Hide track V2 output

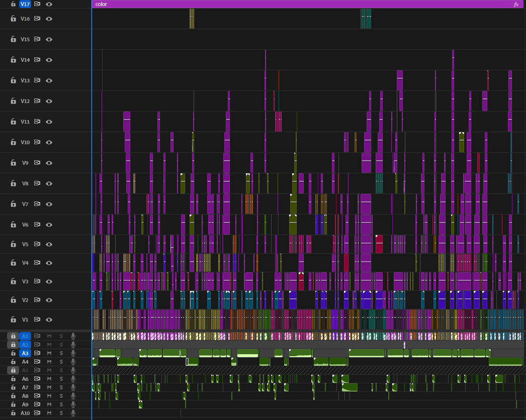coord(49,300)
